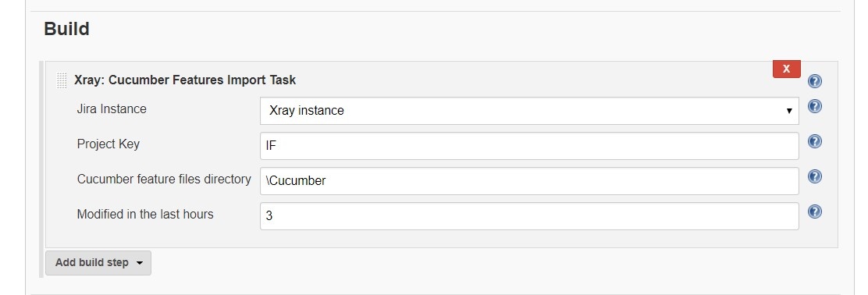Click the Cucumber feature files directory label
The image size is (868, 295).
(164, 179)
